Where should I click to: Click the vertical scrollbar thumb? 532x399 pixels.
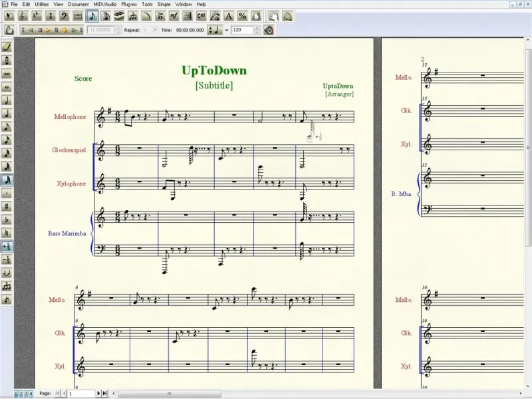point(528,148)
